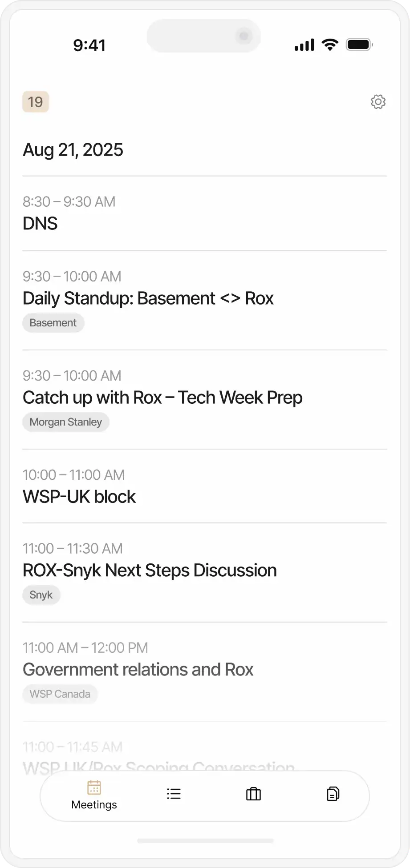Click the Basement account tag
410x868 pixels.
tap(53, 323)
